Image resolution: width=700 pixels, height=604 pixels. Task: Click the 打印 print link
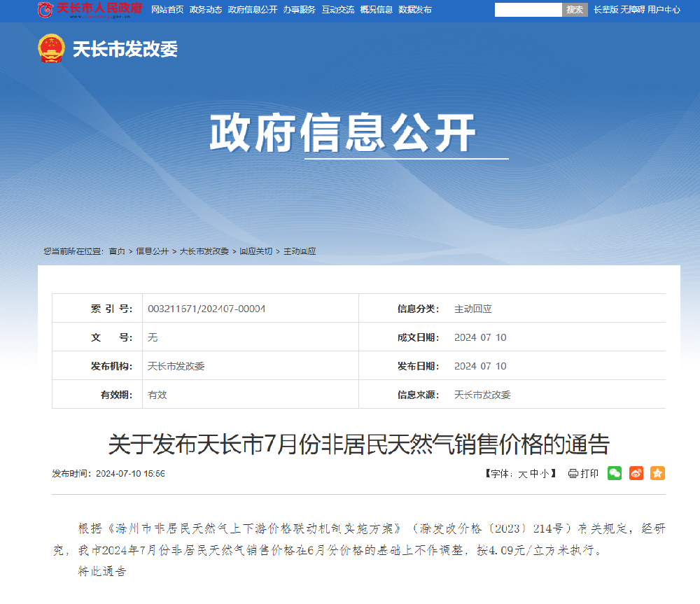click(589, 474)
